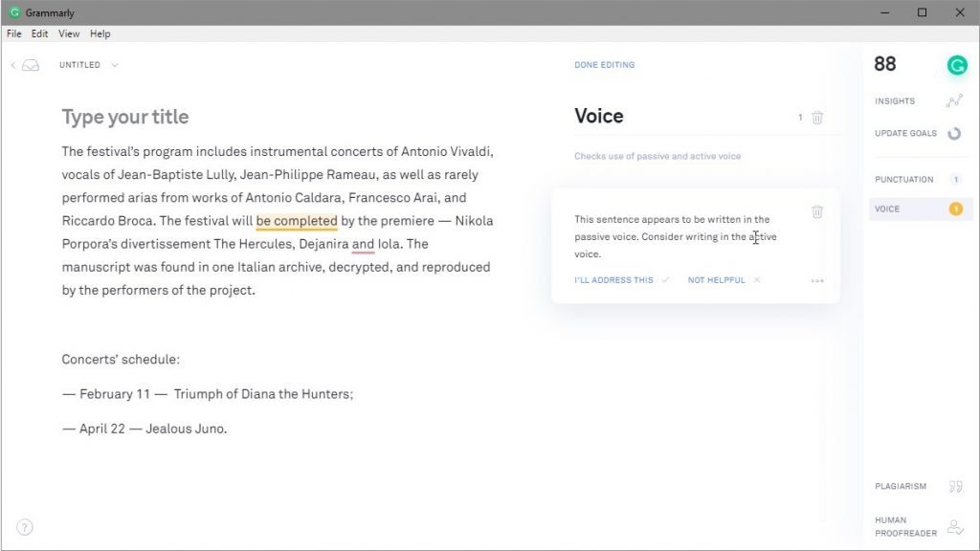
Task: Open HUMAN PROOFREADER option
Action: (905, 527)
